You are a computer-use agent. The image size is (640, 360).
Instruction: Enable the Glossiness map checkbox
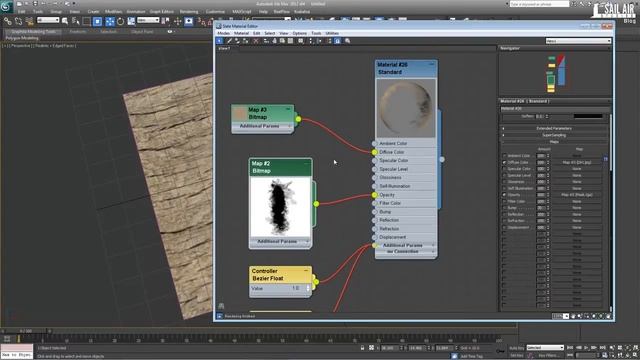click(504, 182)
